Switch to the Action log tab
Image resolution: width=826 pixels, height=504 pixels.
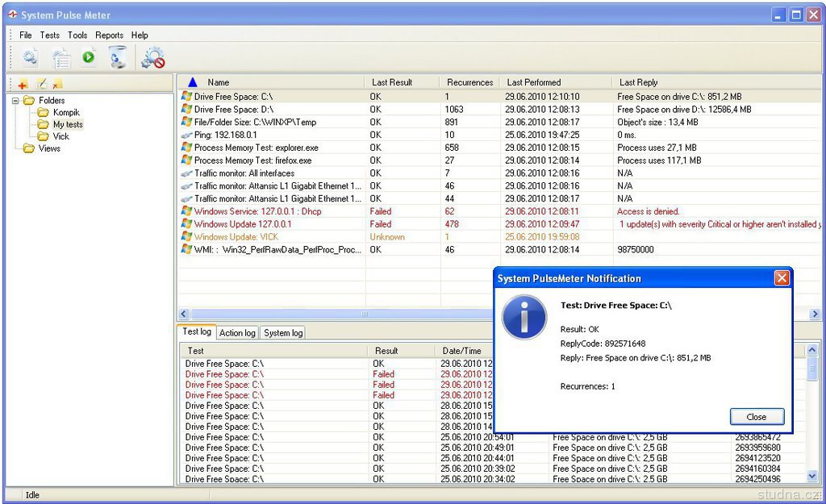click(237, 332)
